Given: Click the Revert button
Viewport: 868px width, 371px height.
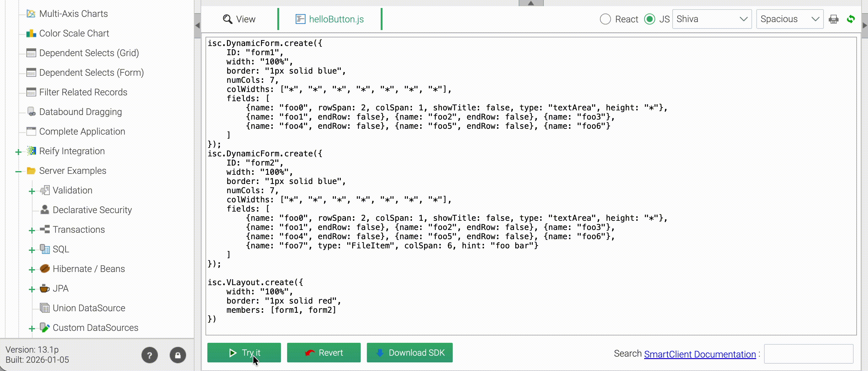Looking at the screenshot, I should (x=324, y=353).
